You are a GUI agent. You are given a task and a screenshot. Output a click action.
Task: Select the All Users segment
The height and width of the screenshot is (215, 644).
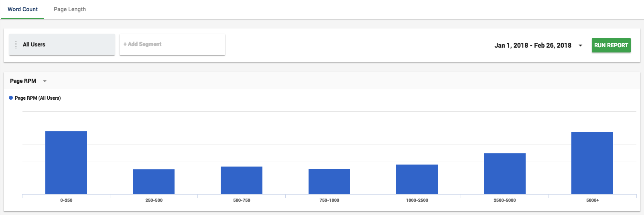pyautogui.click(x=62, y=44)
